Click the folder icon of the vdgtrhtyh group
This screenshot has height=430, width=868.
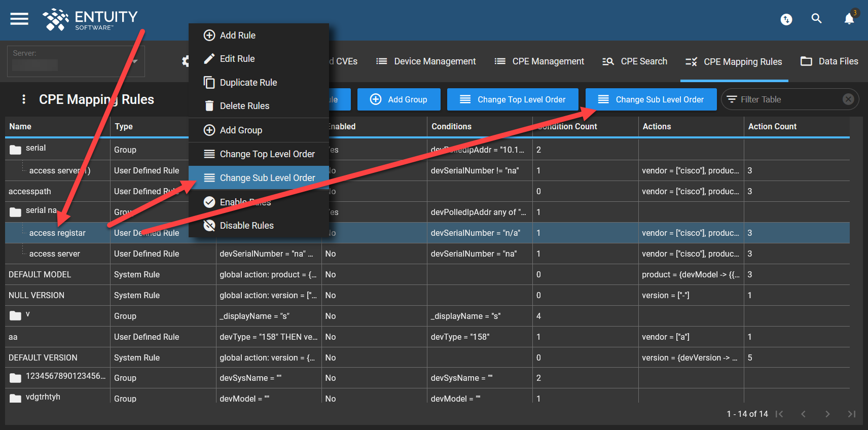pos(16,398)
